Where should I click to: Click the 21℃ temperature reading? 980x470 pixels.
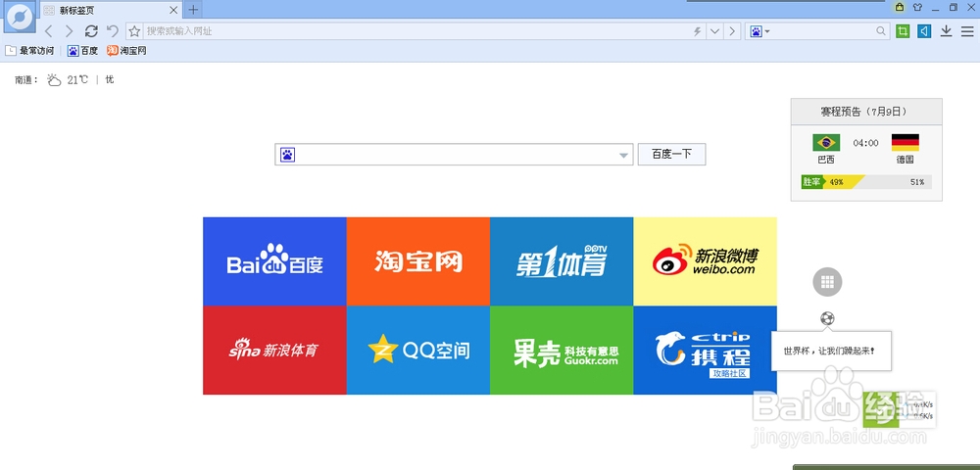tap(78, 80)
